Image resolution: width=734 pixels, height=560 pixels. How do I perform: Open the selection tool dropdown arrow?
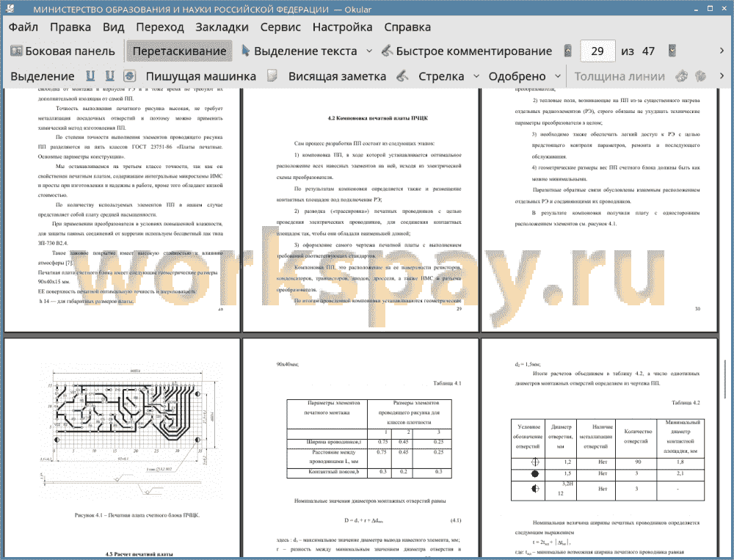click(x=369, y=51)
